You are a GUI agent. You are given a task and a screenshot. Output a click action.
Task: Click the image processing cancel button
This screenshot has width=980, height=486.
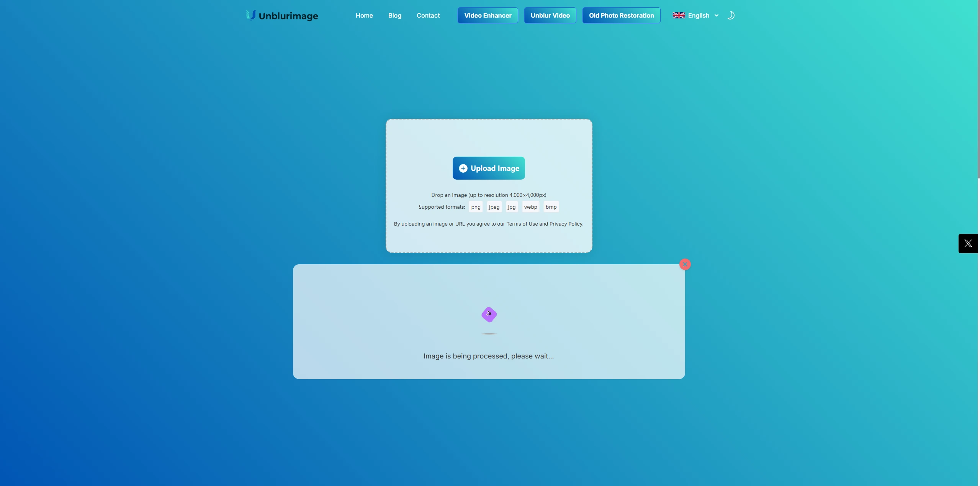point(685,264)
